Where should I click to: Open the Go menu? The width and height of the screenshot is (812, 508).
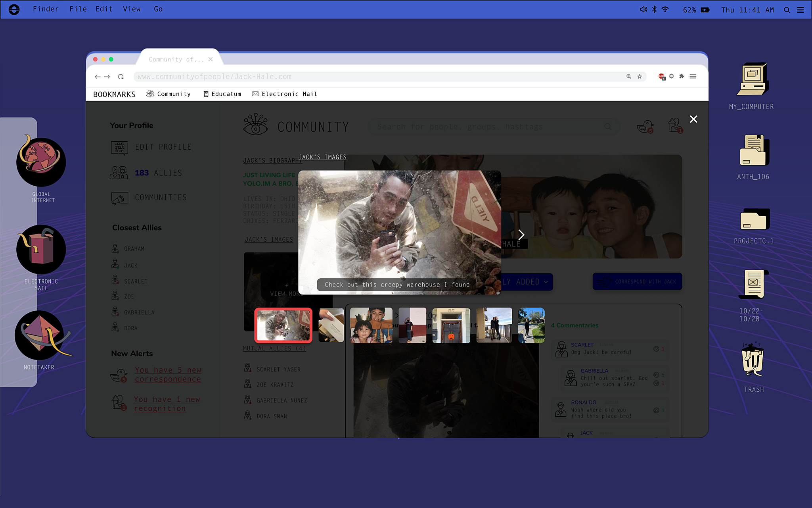point(158,9)
